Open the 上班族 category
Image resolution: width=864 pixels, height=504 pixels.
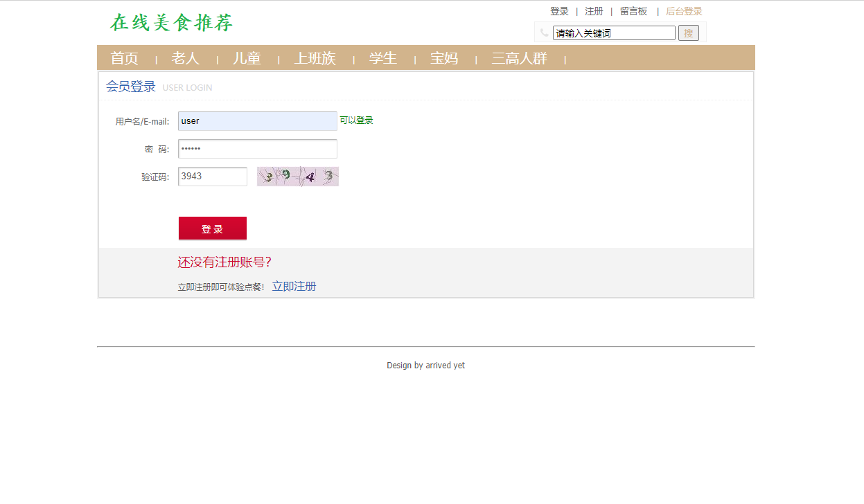[x=315, y=58]
